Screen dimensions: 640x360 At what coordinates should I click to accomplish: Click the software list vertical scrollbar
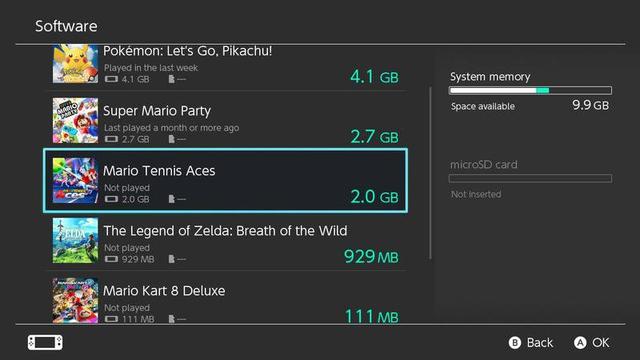(431, 173)
